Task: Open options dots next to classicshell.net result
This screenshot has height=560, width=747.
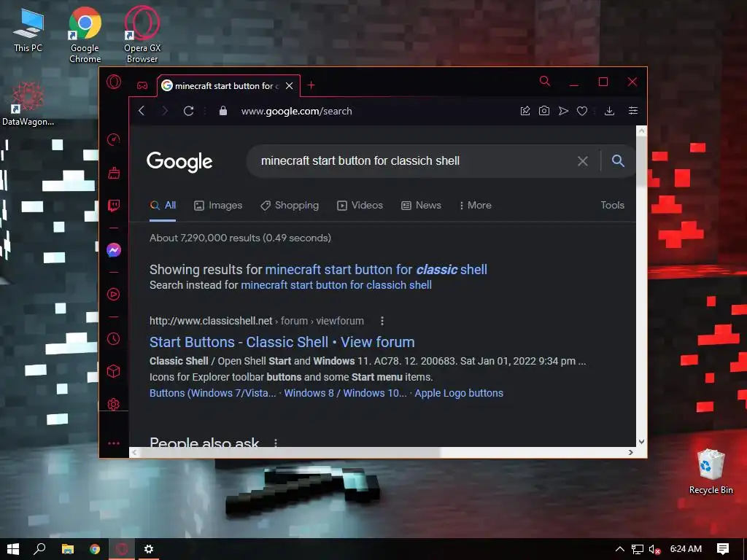Action: click(x=382, y=321)
